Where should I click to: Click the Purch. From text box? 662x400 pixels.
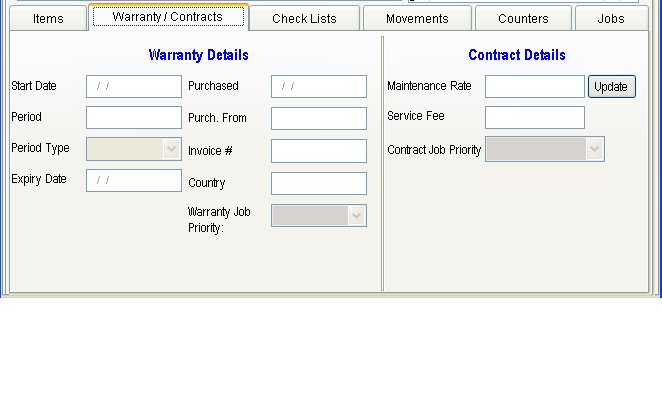point(318,119)
